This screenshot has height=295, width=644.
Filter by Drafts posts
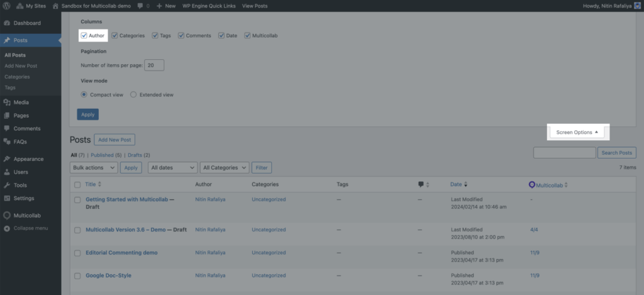click(135, 155)
